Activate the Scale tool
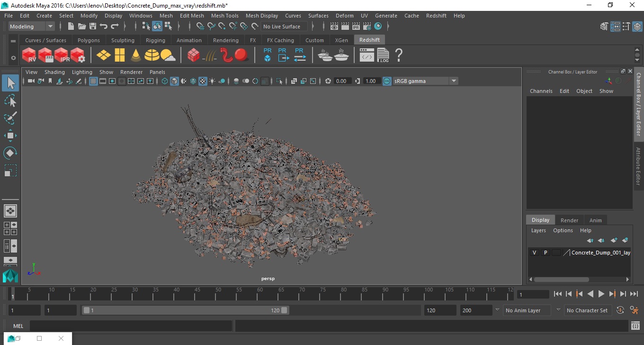 click(x=10, y=171)
